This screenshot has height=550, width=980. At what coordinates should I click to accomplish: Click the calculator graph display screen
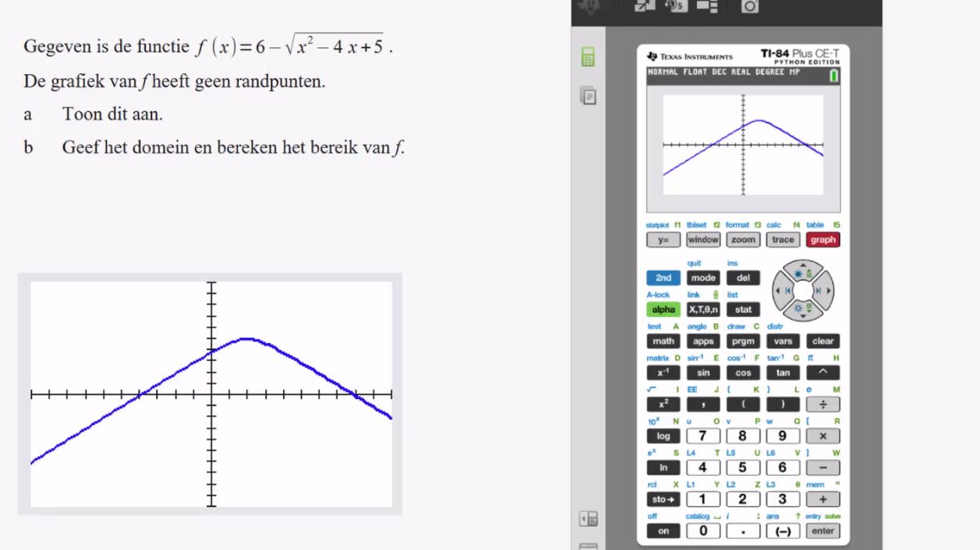(743, 146)
